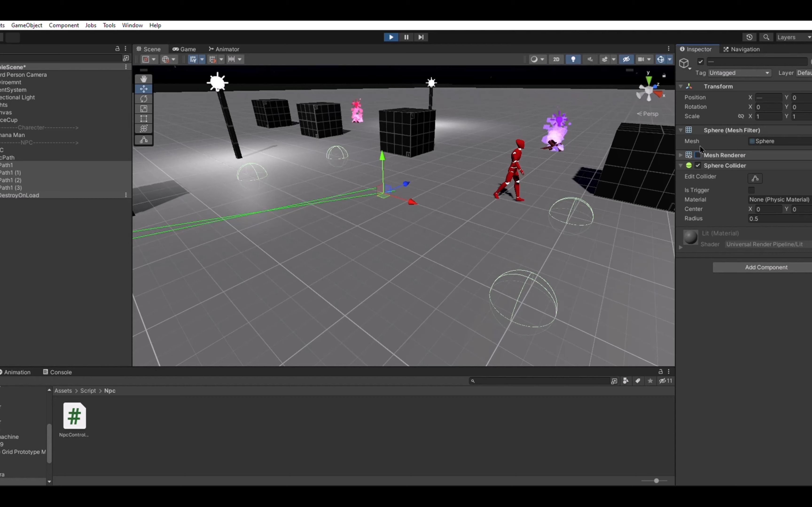Open the Component menu in menu bar
Viewport: 812px width, 507px height.
[x=64, y=25]
